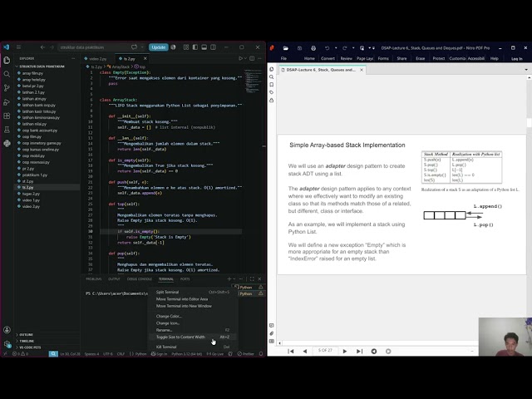This screenshot has height=399, width=532.
Task: Open the Extensions view in VS Code
Action: click(x=7, y=116)
